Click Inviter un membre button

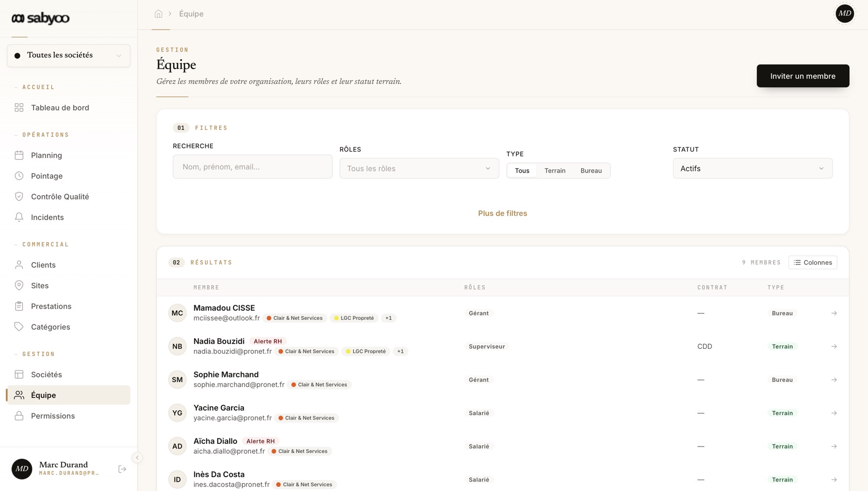click(803, 76)
